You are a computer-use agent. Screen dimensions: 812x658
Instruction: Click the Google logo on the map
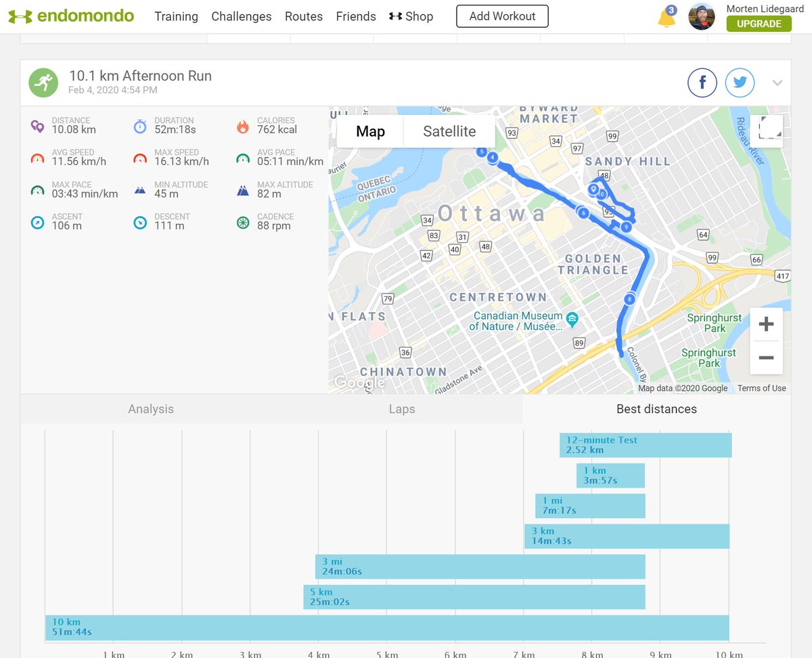click(360, 382)
